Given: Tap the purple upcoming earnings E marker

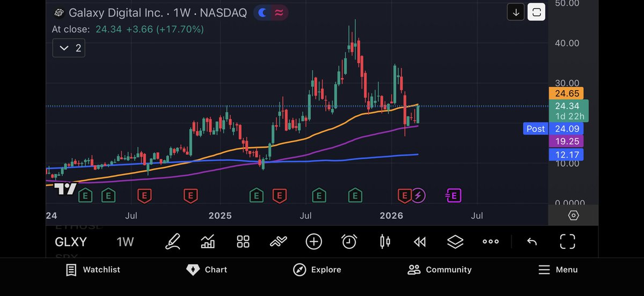Looking at the screenshot, I should (454, 196).
